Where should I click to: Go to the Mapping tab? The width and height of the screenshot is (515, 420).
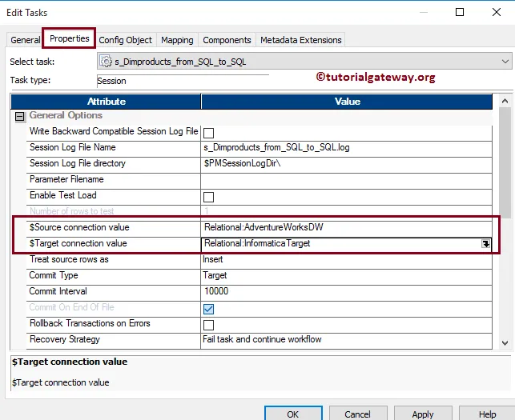pyautogui.click(x=177, y=40)
